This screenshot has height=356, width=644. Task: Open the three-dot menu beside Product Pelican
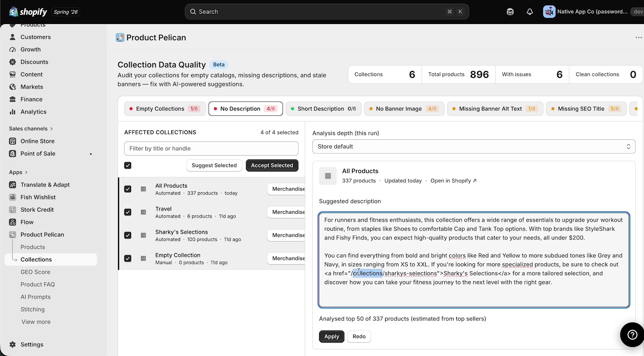(x=639, y=37)
